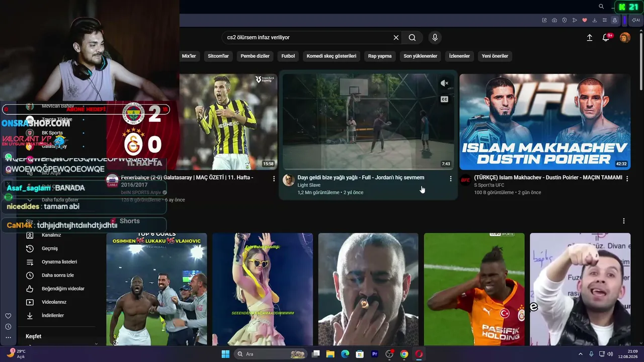Switch to Google Chrome in the taskbar

tap(404, 354)
